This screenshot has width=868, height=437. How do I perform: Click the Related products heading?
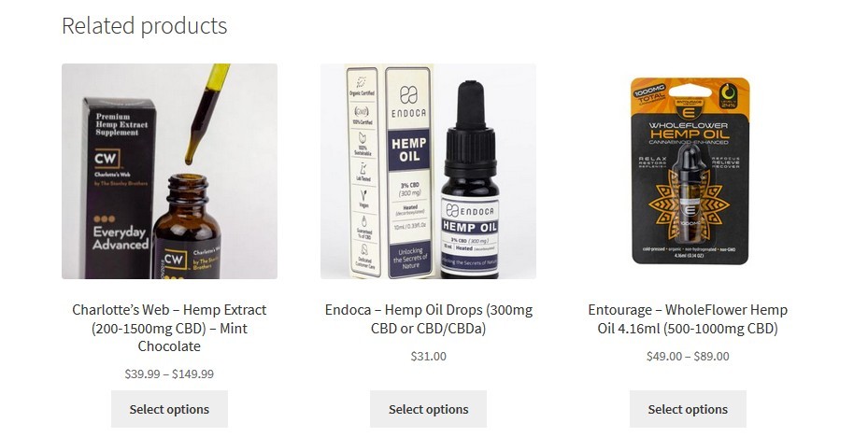[x=145, y=25]
